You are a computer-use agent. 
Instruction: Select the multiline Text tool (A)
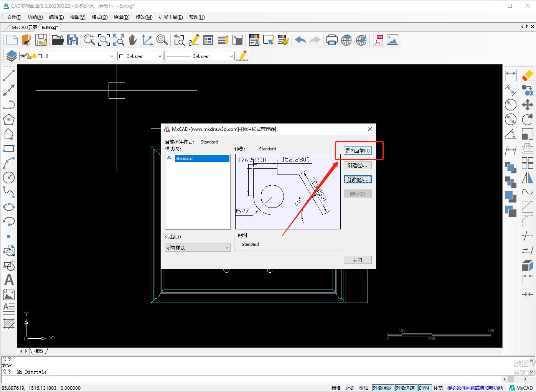coord(9,280)
